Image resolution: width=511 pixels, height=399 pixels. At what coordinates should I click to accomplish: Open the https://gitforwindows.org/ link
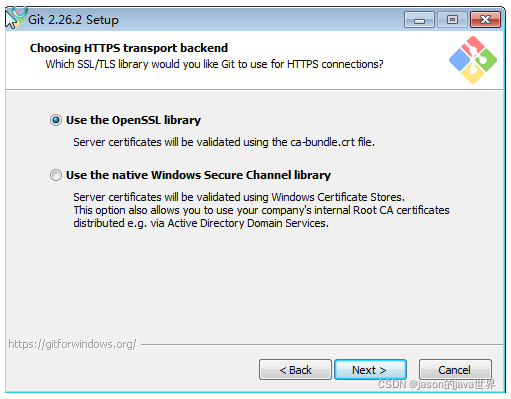pos(72,344)
